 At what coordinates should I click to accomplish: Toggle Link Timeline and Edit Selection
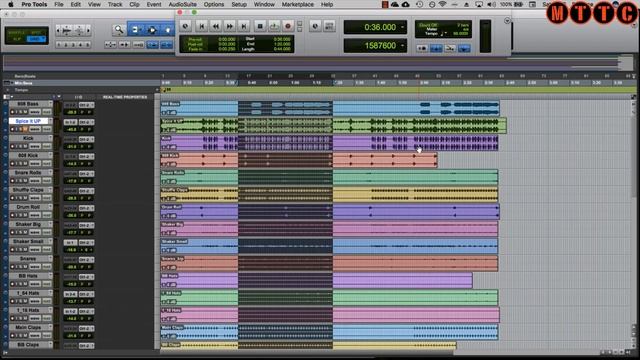pyautogui.click(x=153, y=44)
